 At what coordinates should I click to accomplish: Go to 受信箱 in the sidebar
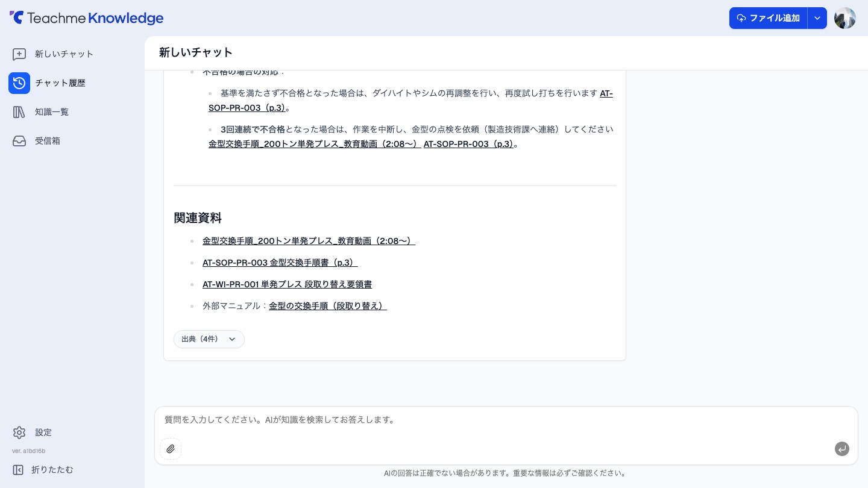(48, 141)
